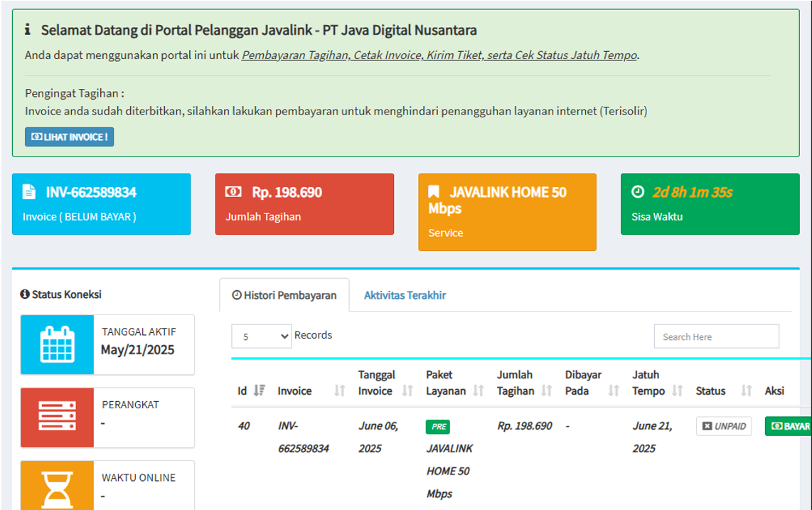Click the INV-662589834 invoice card
Screen dimensions: 812x510
(x=102, y=204)
